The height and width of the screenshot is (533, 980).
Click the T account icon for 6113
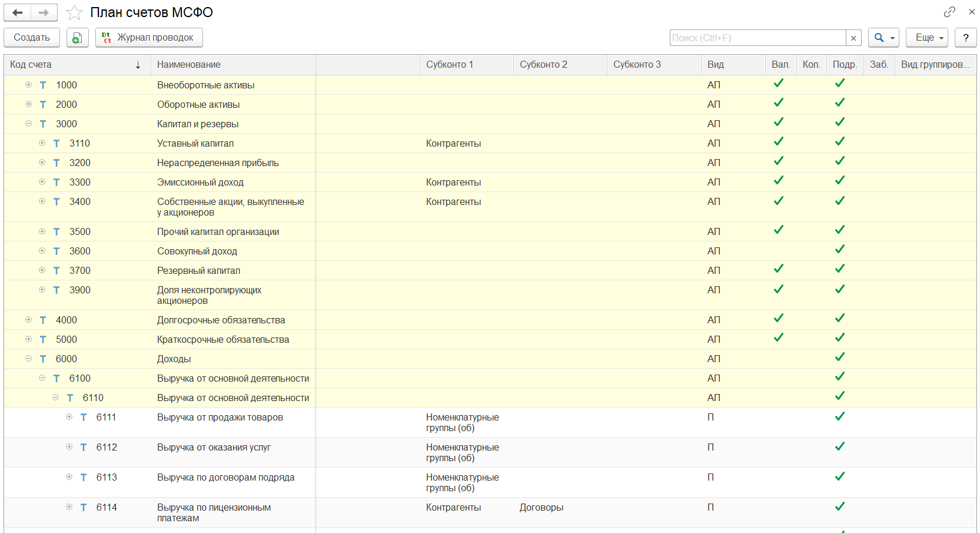[84, 478]
